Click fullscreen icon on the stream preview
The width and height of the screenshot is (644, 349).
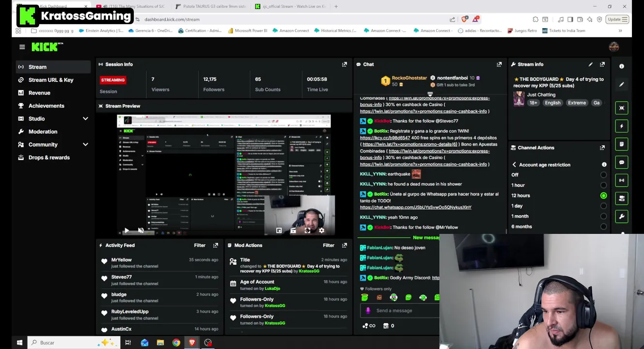click(307, 231)
